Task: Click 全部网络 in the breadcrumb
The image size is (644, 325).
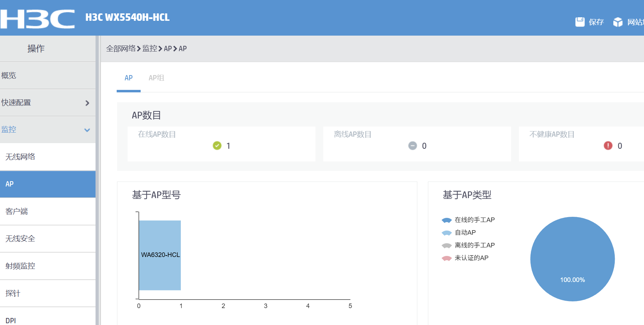Action: click(x=121, y=49)
